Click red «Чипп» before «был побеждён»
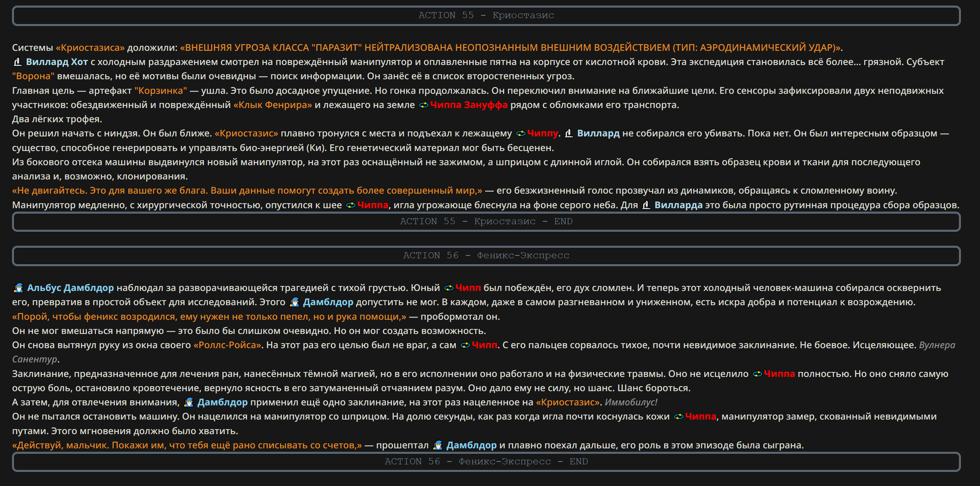 tap(468, 288)
